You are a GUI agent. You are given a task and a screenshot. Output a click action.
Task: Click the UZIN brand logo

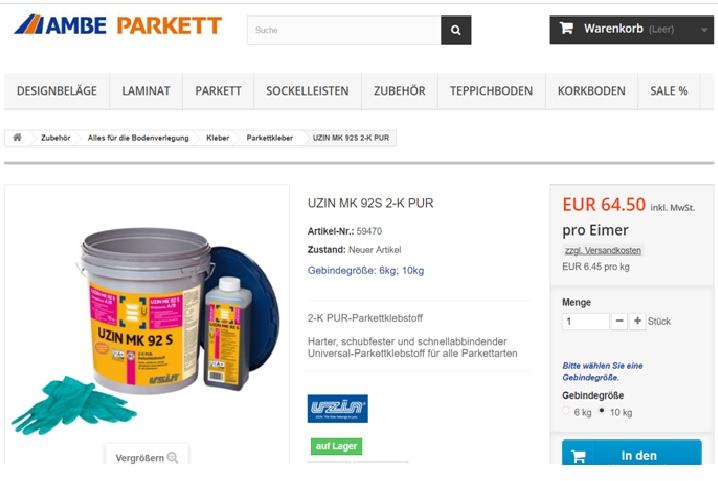click(x=337, y=408)
